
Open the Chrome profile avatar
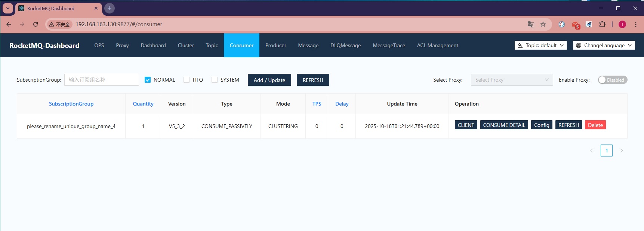coord(622,24)
